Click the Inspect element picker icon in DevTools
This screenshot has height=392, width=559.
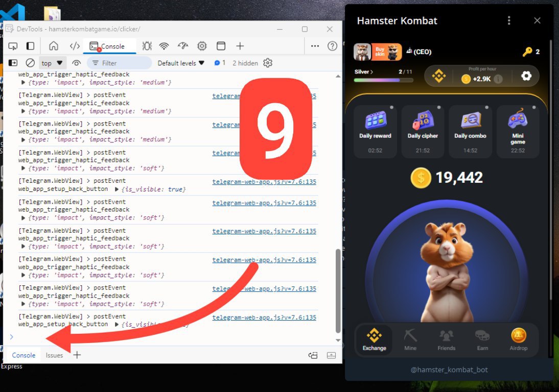[x=13, y=46]
